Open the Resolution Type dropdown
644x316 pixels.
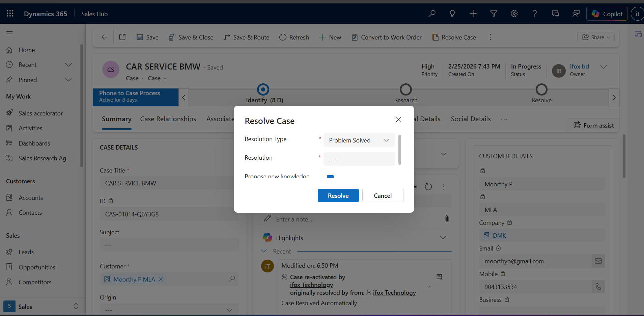point(359,140)
